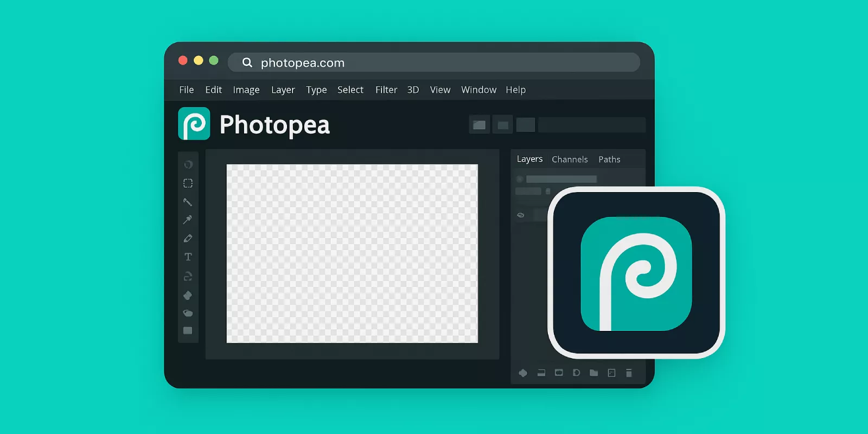Select the eyedropper tool in the left toolbar
Image resolution: width=868 pixels, height=434 pixels.
[188, 220]
